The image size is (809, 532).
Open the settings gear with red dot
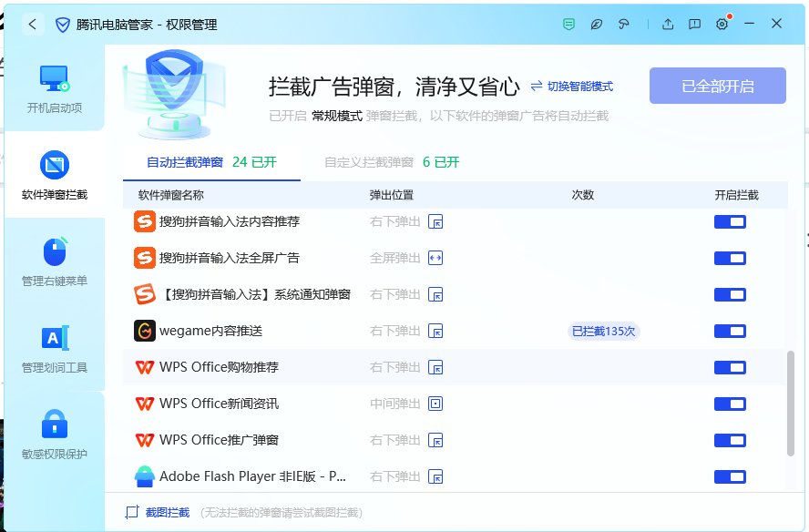(722, 25)
